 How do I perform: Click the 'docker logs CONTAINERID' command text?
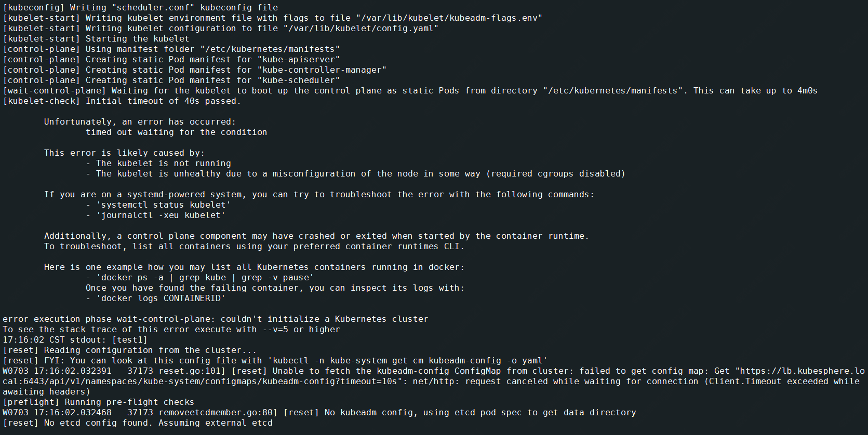(x=161, y=298)
